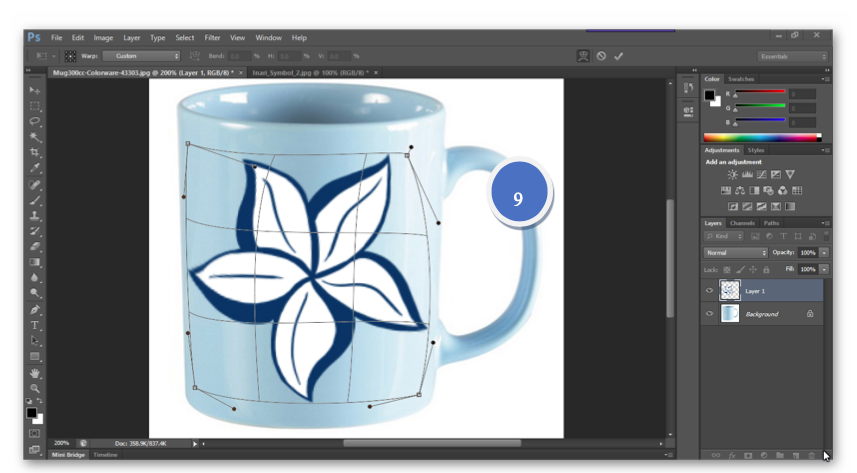Open the Warp style dropdown showing Custom
Viewport: 857px width, 473px height.
(141, 56)
